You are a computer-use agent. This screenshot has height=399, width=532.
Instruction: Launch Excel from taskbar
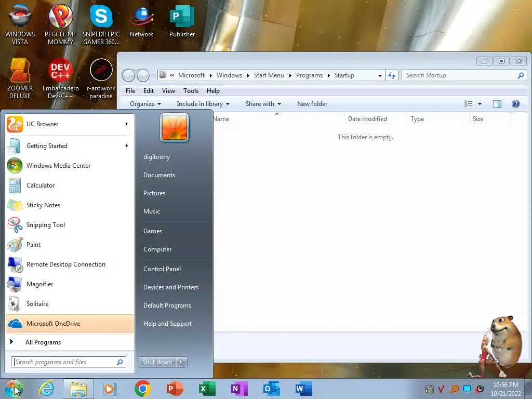tap(207, 389)
